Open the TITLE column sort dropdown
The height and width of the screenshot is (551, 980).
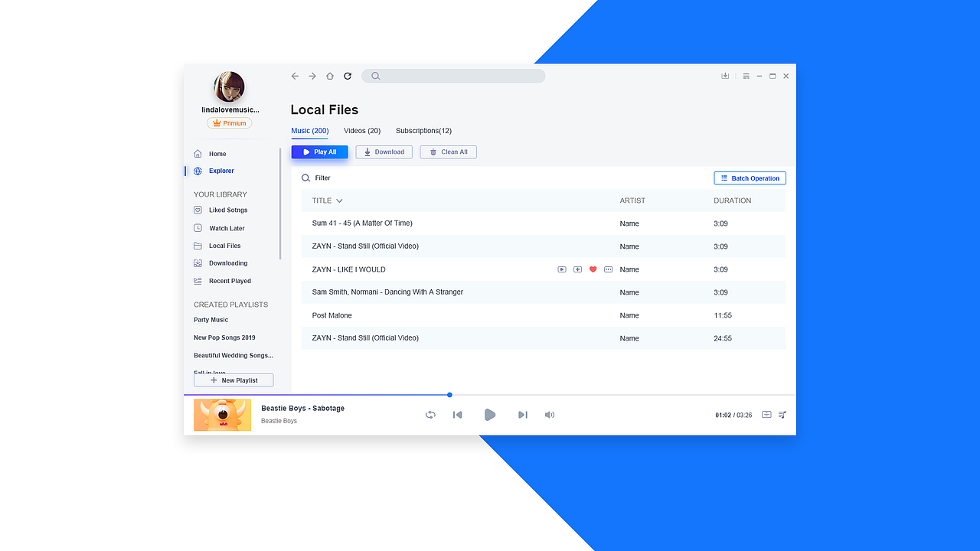pyautogui.click(x=340, y=201)
